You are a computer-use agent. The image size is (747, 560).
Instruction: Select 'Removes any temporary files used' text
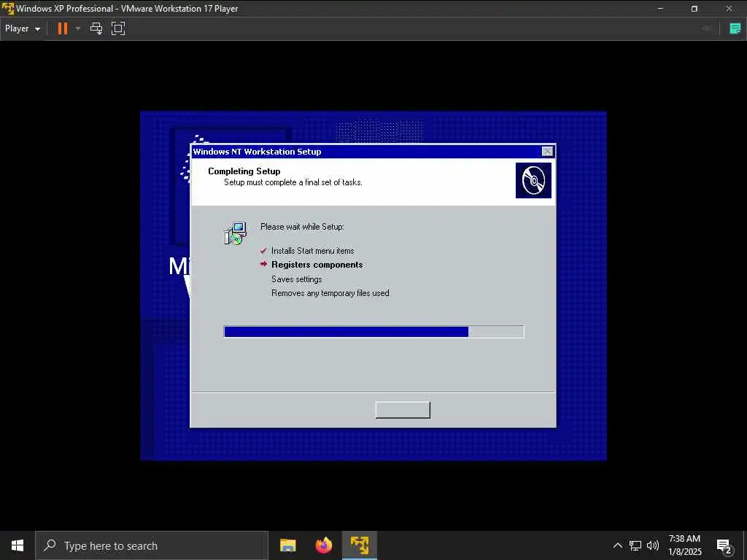[x=330, y=293]
